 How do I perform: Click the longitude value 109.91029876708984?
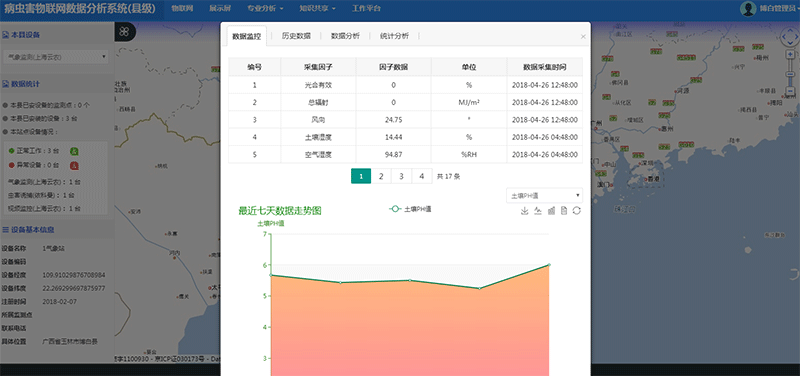74,275
